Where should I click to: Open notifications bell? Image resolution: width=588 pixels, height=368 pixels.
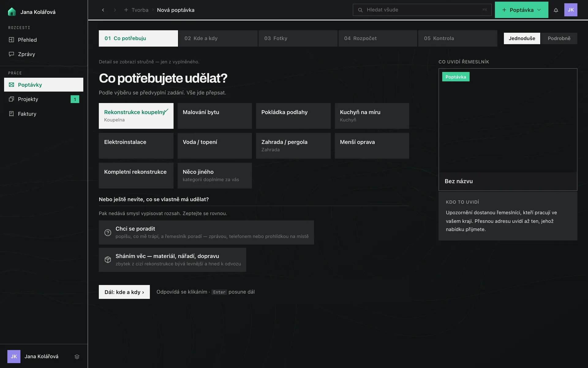(x=556, y=10)
